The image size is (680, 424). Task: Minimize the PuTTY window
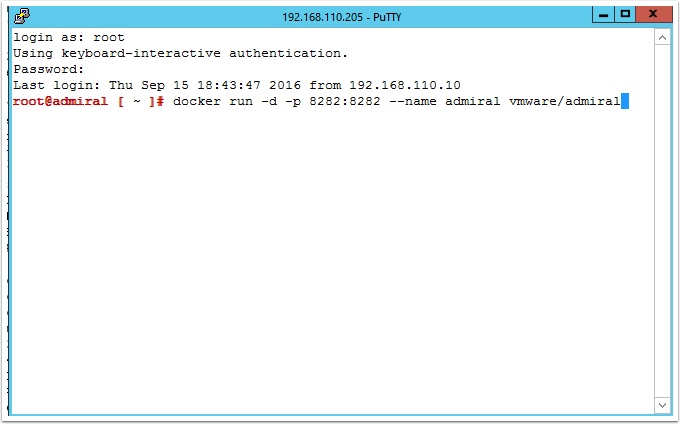coord(603,15)
